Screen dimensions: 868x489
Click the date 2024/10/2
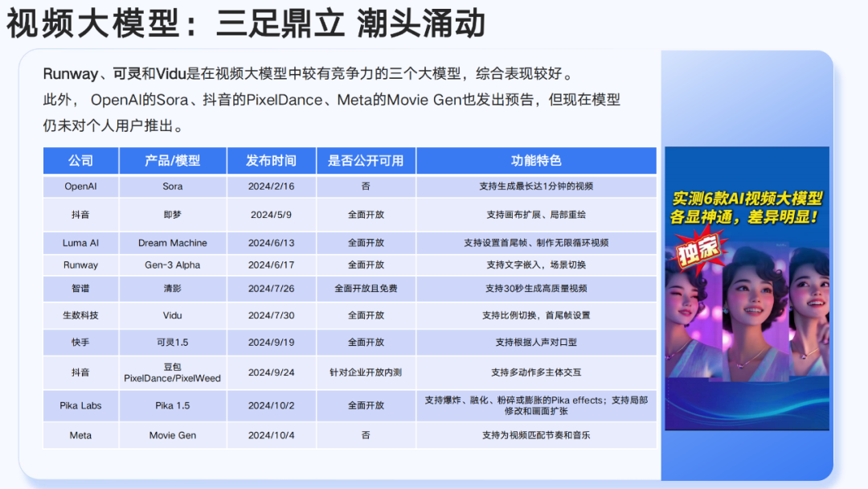click(272, 406)
